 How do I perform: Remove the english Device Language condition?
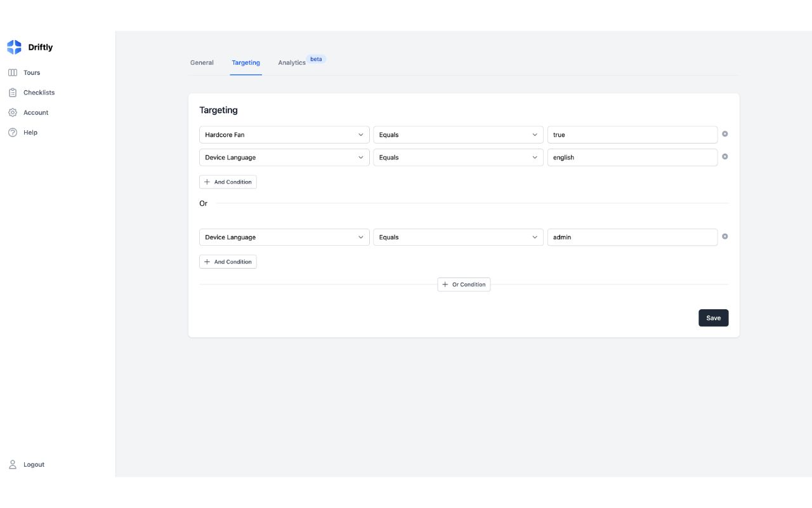(725, 157)
